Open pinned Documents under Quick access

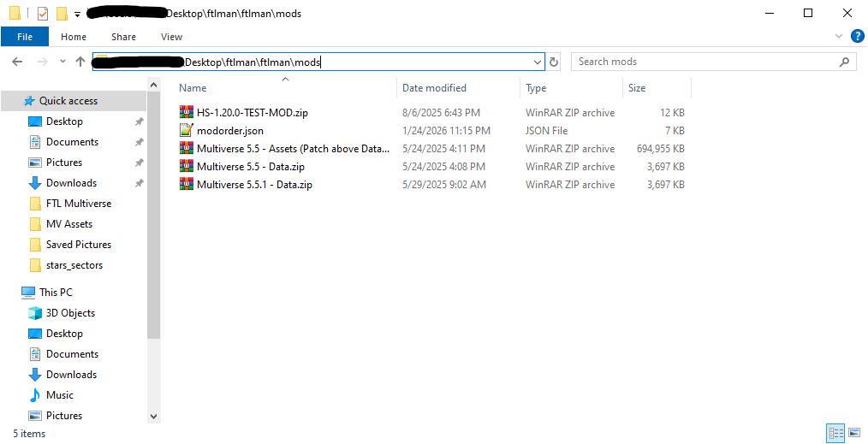click(63, 141)
